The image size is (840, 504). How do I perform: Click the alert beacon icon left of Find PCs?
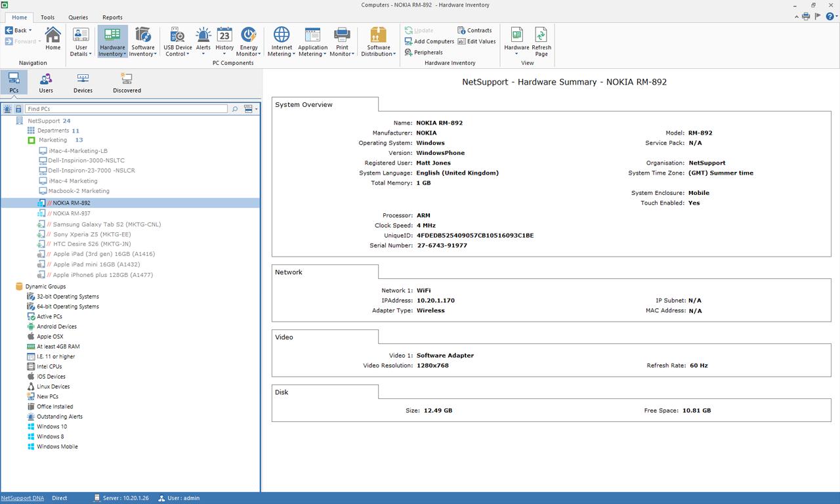[x=7, y=109]
